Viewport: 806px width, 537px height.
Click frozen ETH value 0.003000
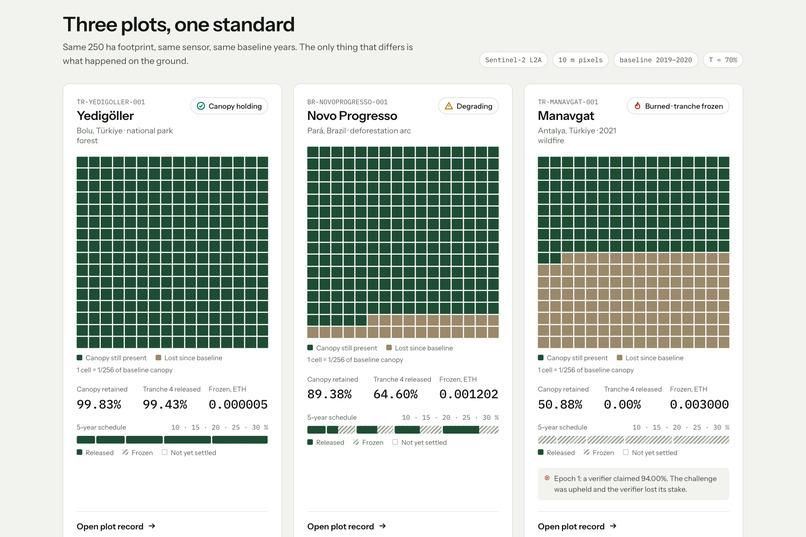coord(699,404)
